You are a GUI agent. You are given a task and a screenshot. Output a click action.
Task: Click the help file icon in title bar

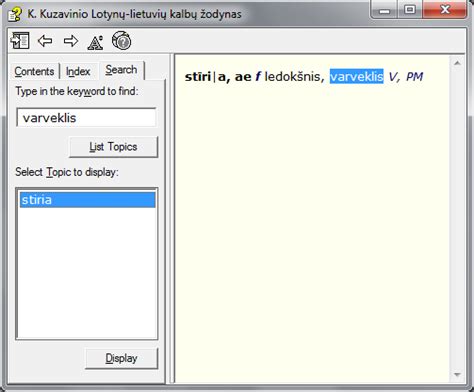(15, 14)
